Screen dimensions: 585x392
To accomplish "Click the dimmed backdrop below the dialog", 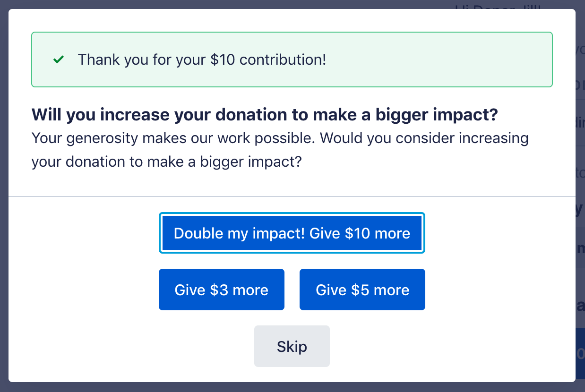I will [292, 387].
